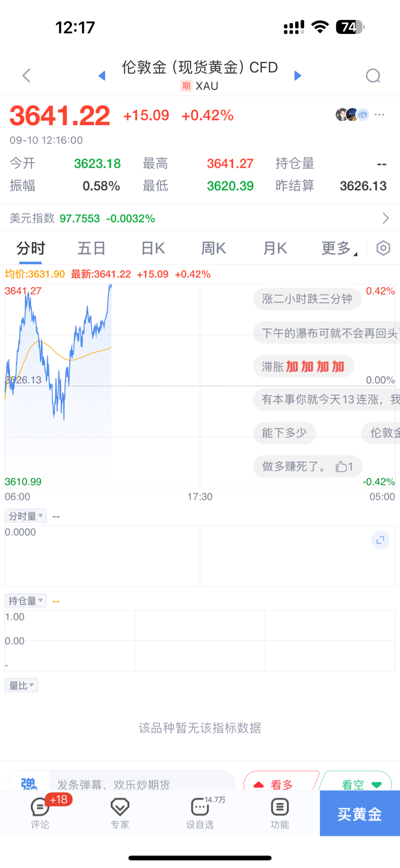
Task: Vote bearish with 看空 button
Action: [x=357, y=782]
